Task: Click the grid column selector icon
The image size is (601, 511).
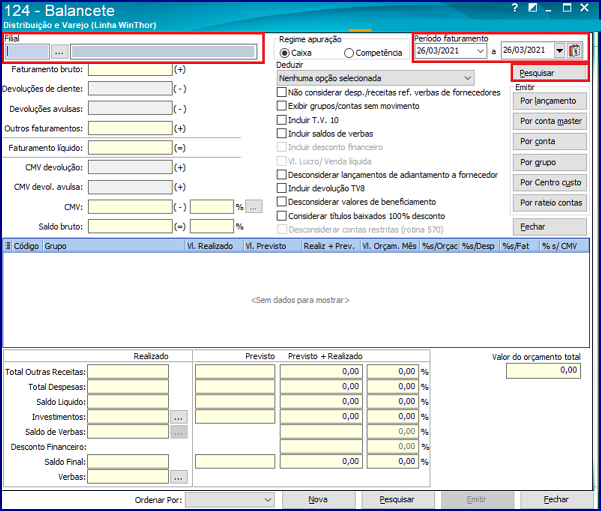Action: [7, 246]
